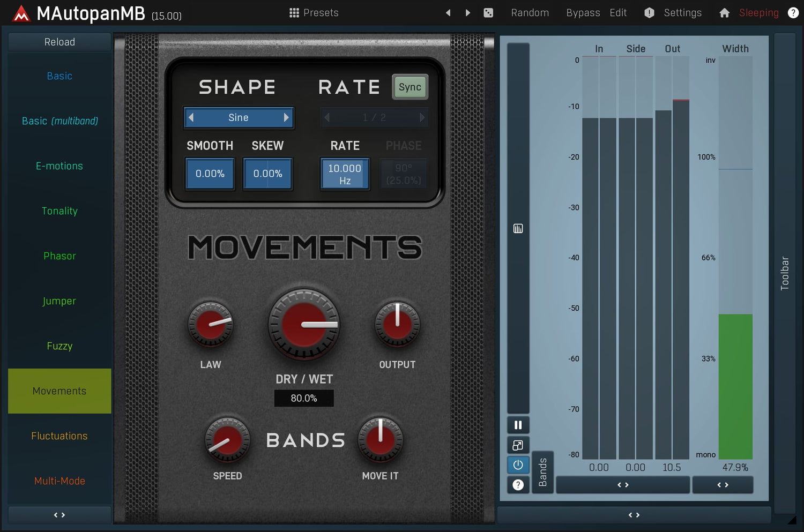Select next shape after Sine

pyautogui.click(x=286, y=118)
